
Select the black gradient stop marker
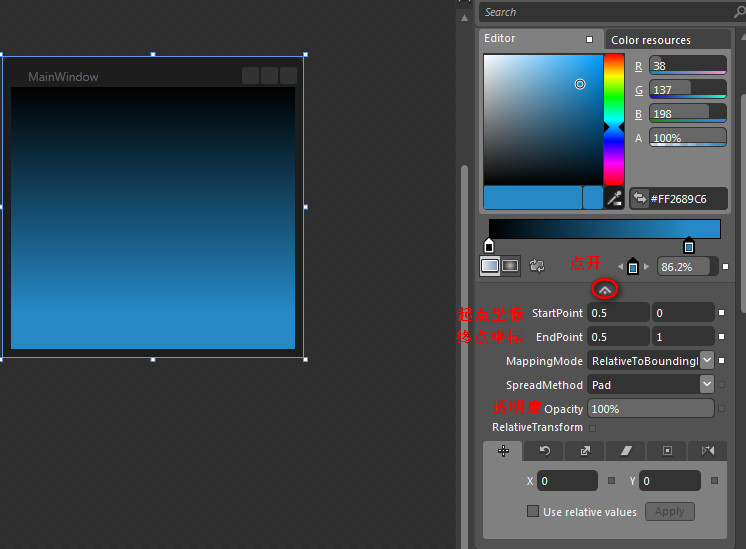point(489,245)
